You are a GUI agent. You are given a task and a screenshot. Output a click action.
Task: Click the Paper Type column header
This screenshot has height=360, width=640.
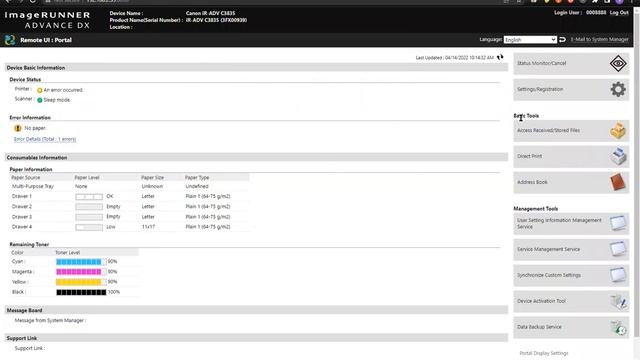197,178
